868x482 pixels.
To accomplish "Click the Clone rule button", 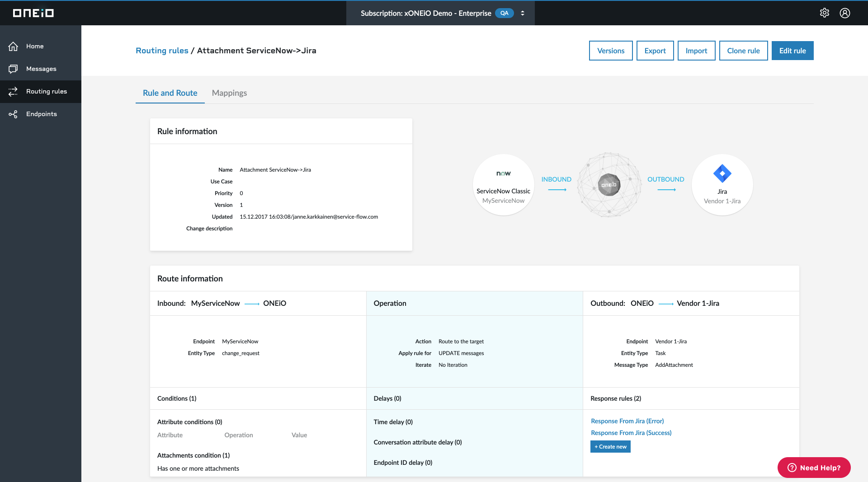I will (743, 51).
